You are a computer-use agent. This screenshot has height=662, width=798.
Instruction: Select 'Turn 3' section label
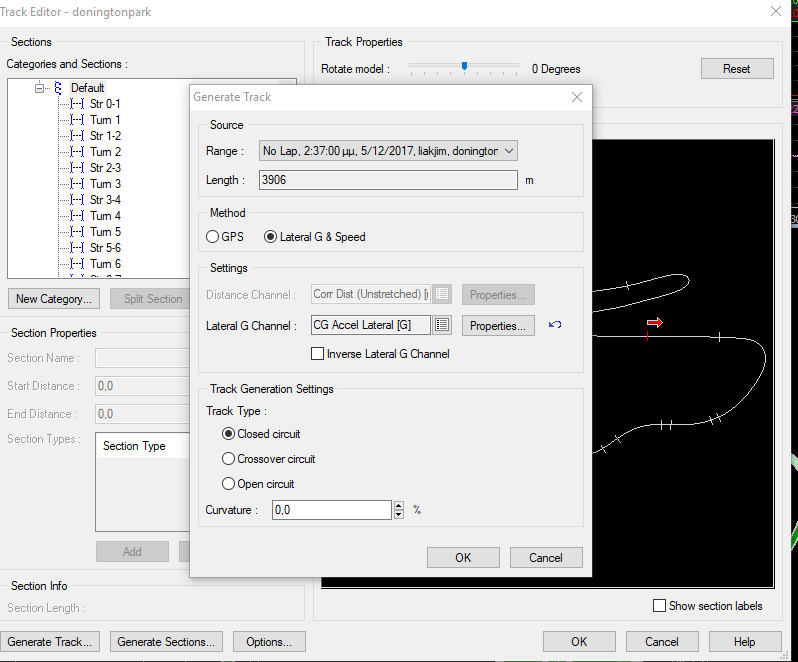tap(105, 184)
